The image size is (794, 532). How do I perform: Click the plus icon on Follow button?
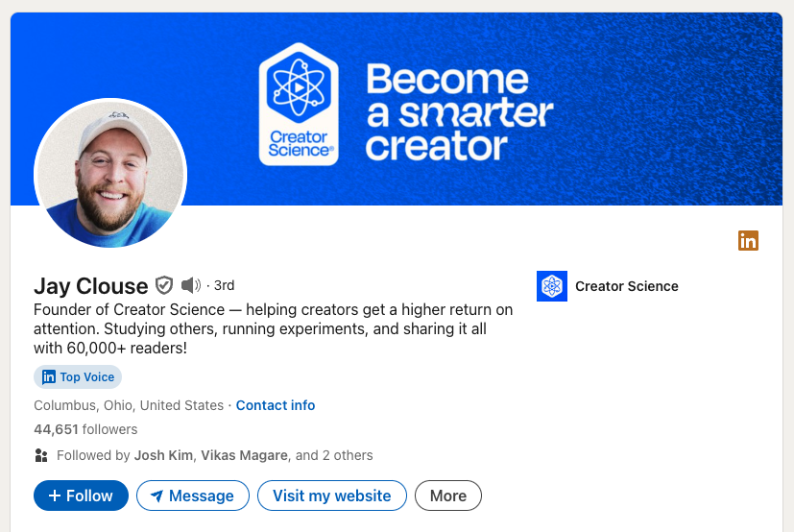click(x=55, y=496)
